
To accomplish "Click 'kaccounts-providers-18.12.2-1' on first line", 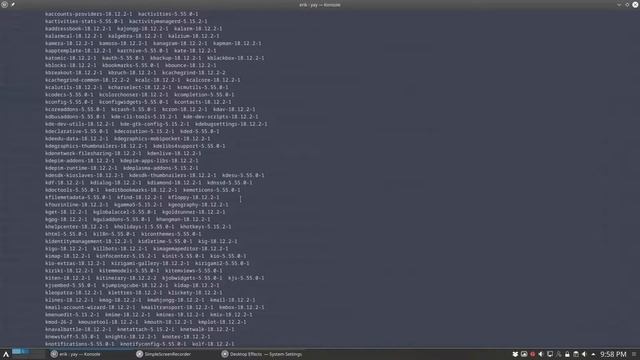I will pos(89,14).
